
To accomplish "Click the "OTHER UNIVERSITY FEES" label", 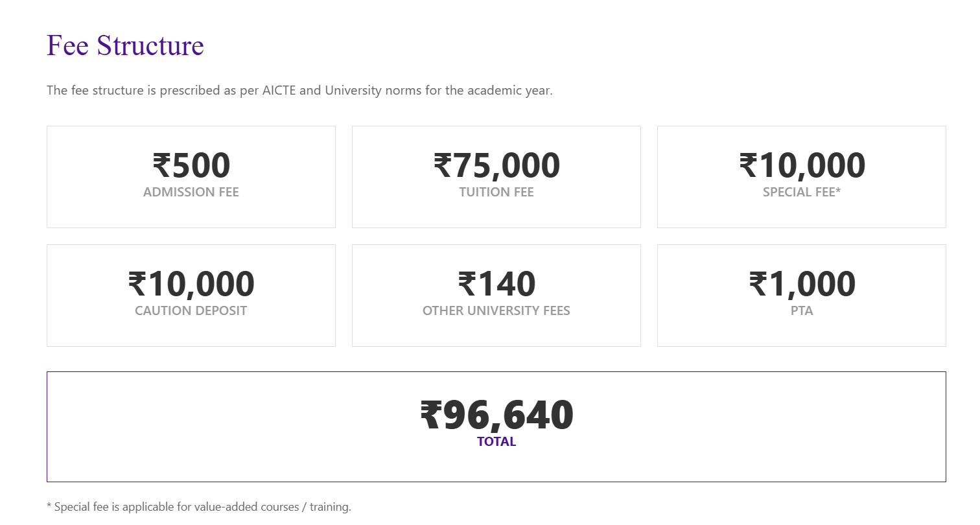I will [x=496, y=311].
